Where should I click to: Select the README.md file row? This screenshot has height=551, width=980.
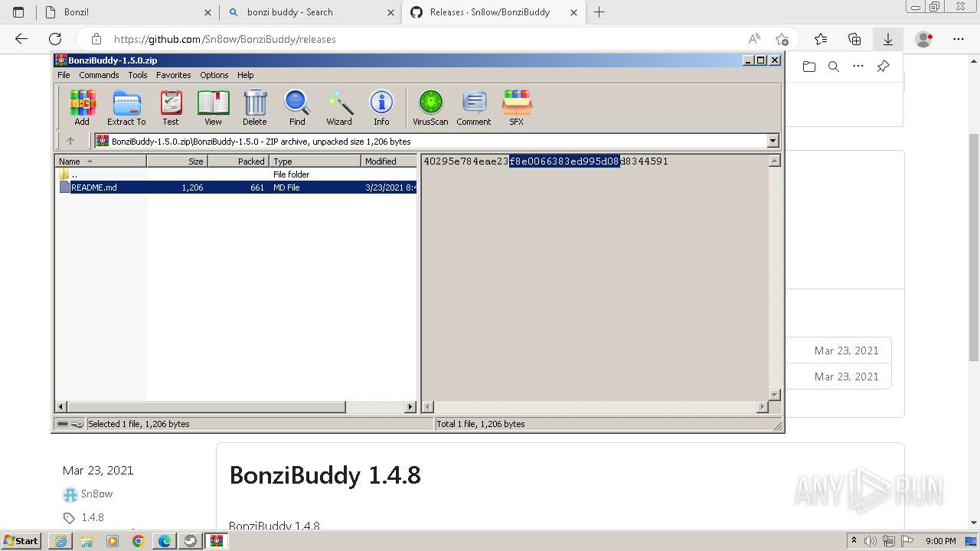click(x=237, y=187)
